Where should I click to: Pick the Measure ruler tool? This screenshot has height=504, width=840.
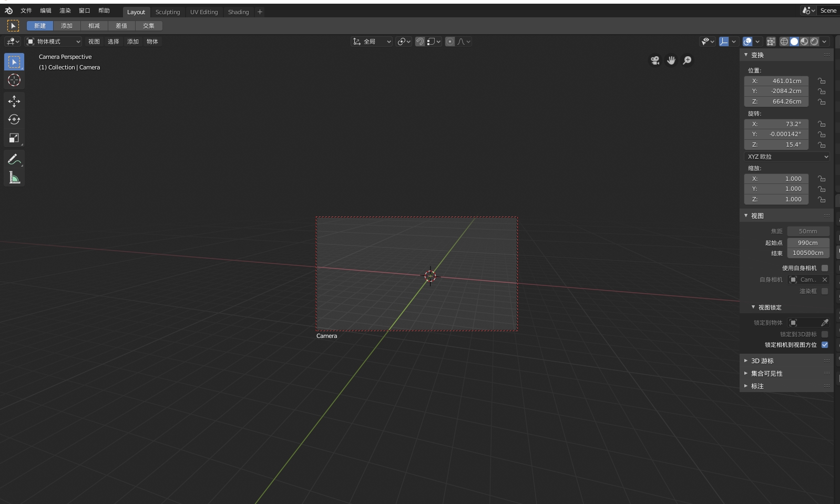[x=14, y=178]
